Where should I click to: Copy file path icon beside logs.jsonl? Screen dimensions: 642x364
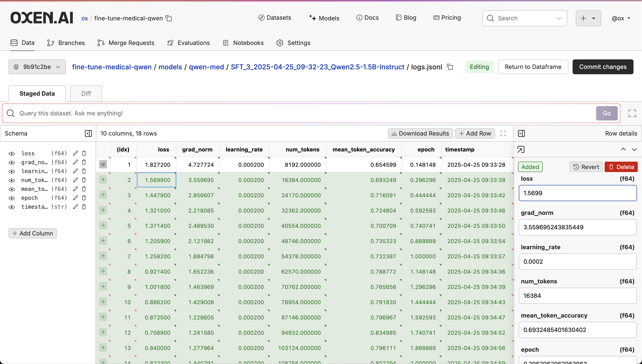tap(450, 67)
